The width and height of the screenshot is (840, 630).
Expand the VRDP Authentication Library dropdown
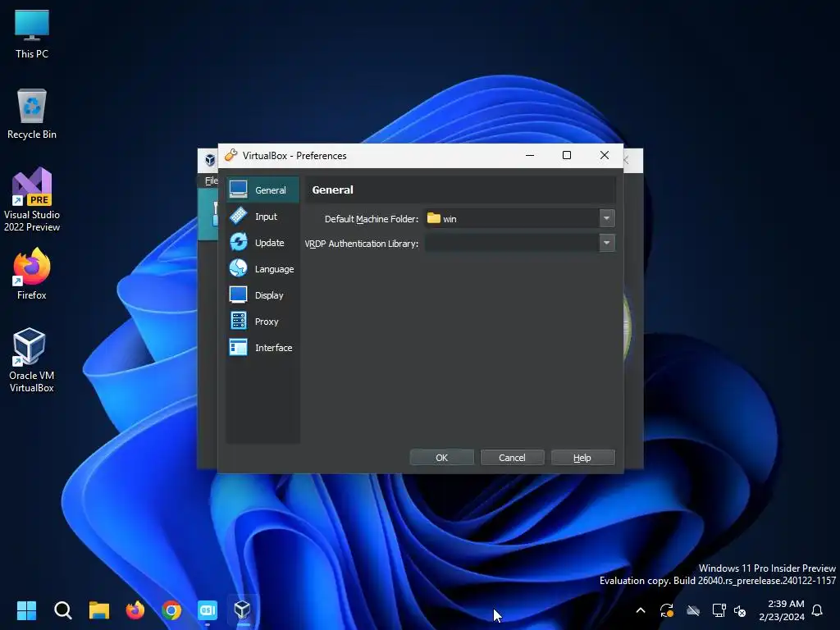click(606, 243)
